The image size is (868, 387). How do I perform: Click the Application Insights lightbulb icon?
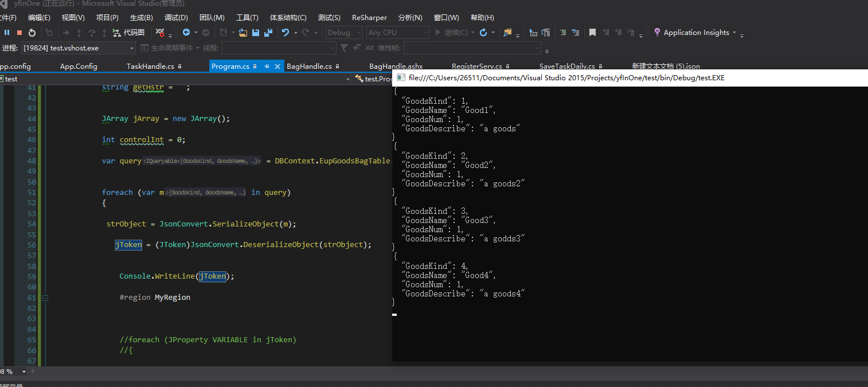click(x=657, y=33)
